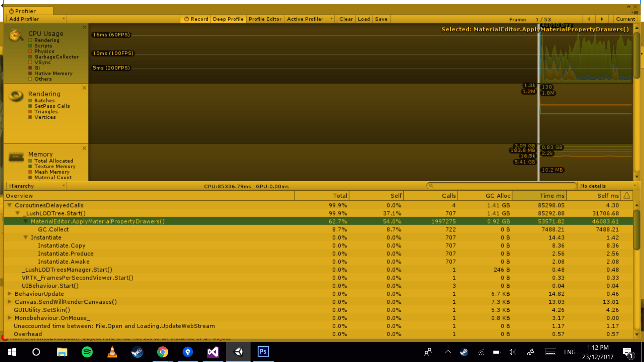Click the hierarchy search field
644x362 pixels.
(x=502, y=186)
